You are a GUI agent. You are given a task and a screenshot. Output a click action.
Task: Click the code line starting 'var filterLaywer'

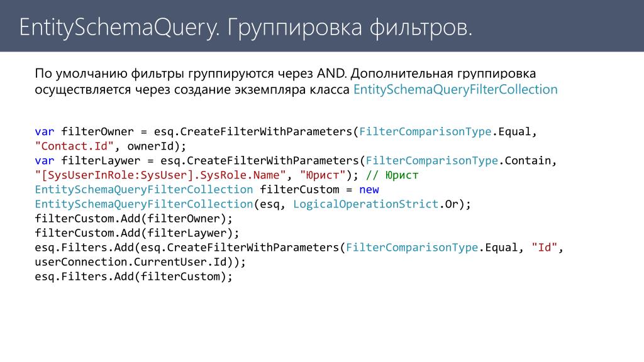pos(296,160)
